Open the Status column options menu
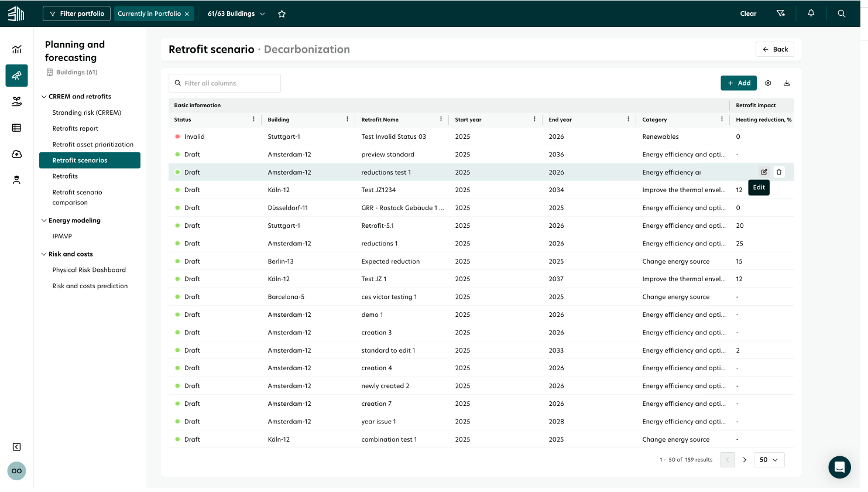 [x=253, y=119]
